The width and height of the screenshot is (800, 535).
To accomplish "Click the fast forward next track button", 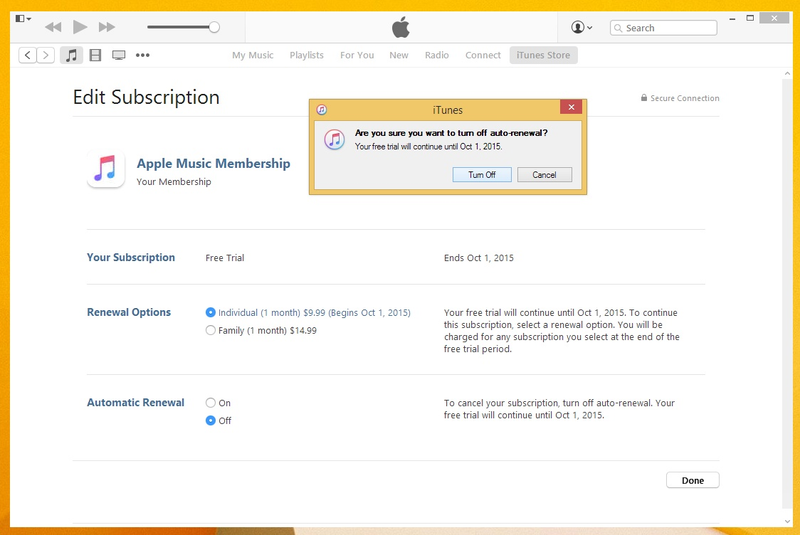I will point(107,27).
